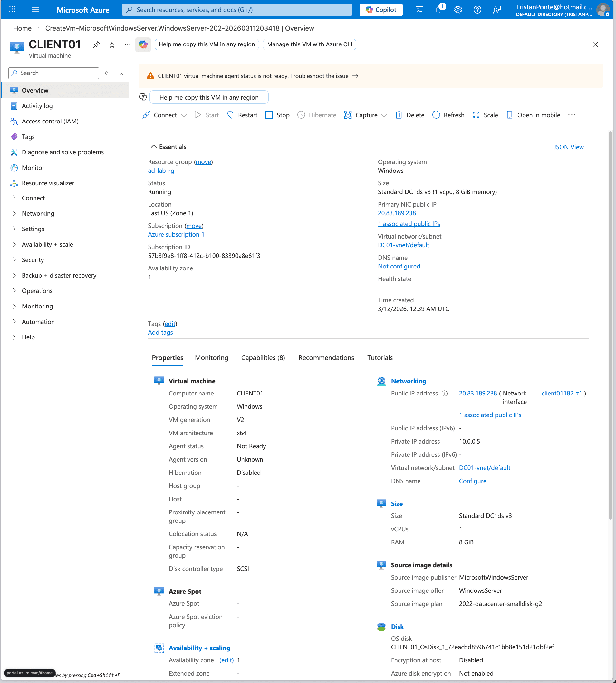The width and height of the screenshot is (616, 683).
Task: Open the JSON View link
Action: tap(568, 147)
